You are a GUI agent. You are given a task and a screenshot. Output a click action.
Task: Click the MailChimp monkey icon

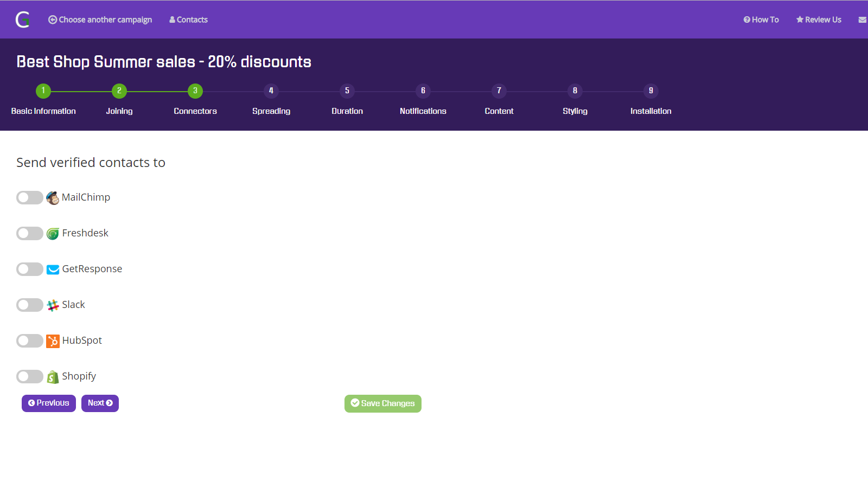tap(53, 198)
